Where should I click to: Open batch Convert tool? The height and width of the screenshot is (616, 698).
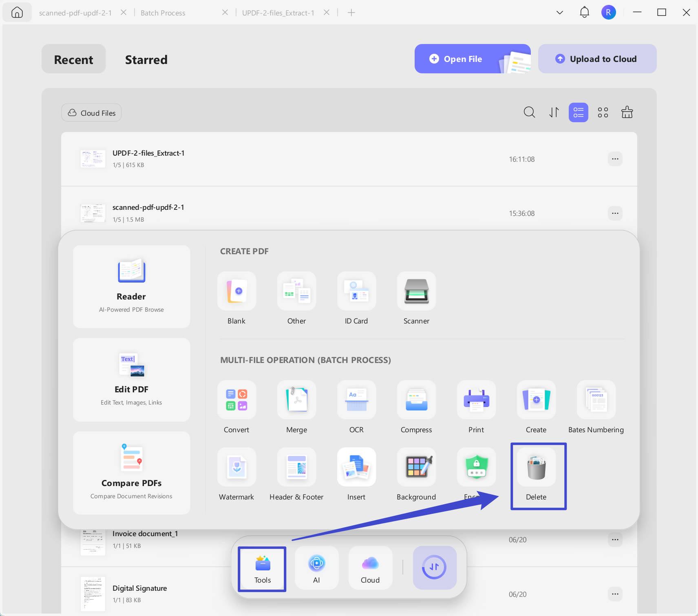[236, 400]
